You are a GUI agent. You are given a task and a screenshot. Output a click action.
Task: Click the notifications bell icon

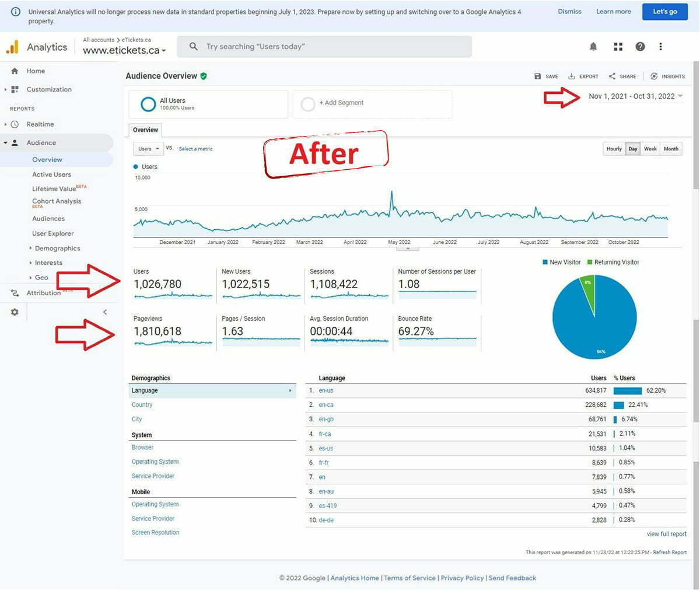click(x=593, y=47)
